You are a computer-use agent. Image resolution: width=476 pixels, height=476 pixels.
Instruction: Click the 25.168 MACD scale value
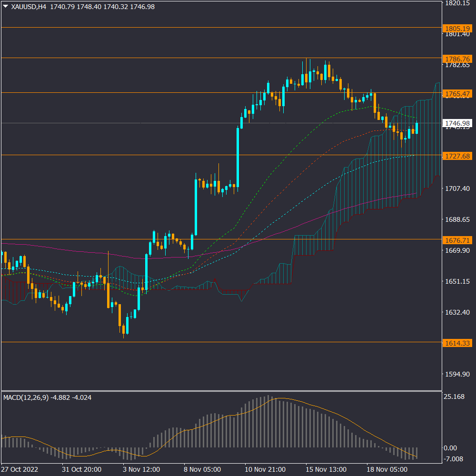pyautogui.click(x=454, y=397)
